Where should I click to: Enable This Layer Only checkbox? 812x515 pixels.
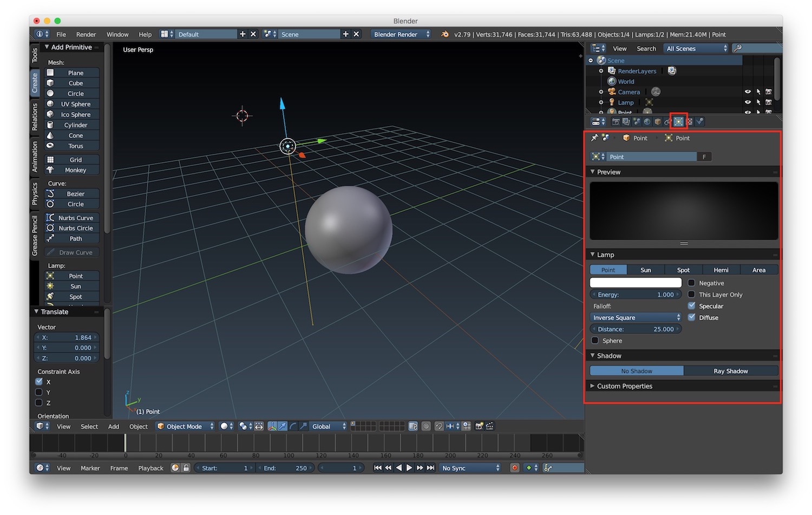[691, 295]
